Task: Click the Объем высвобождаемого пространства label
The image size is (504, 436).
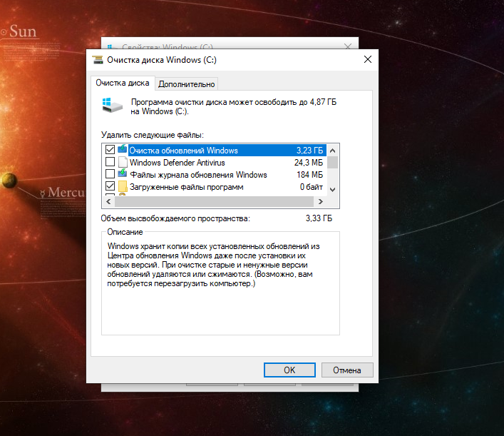Action: [175, 218]
